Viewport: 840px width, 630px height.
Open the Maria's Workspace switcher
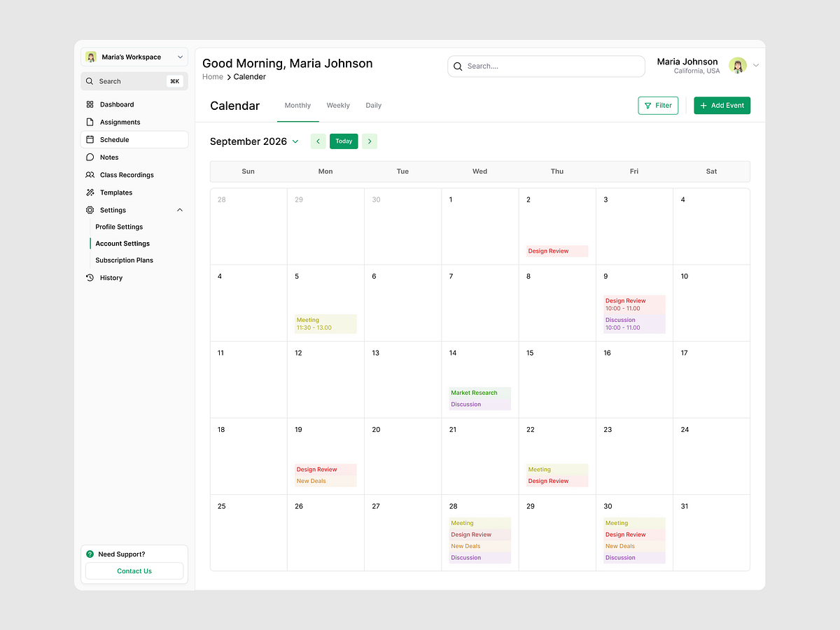pos(133,57)
